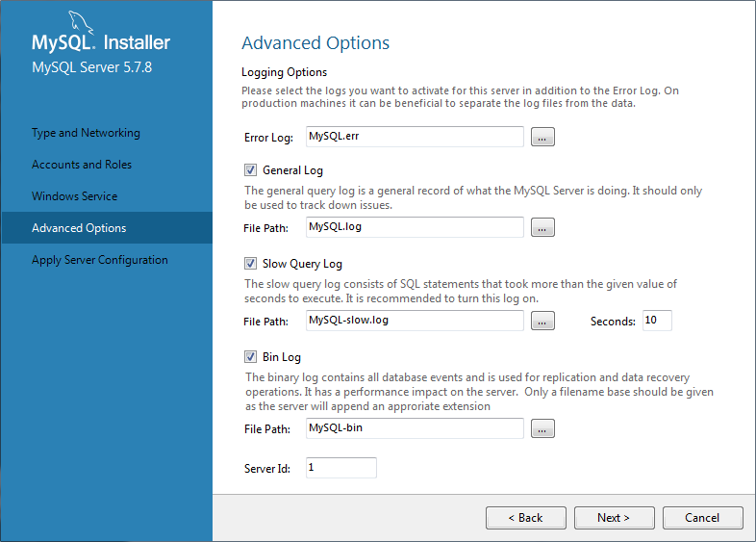The width and height of the screenshot is (756, 542).
Task: Click the General Log label text
Action: [x=292, y=170]
